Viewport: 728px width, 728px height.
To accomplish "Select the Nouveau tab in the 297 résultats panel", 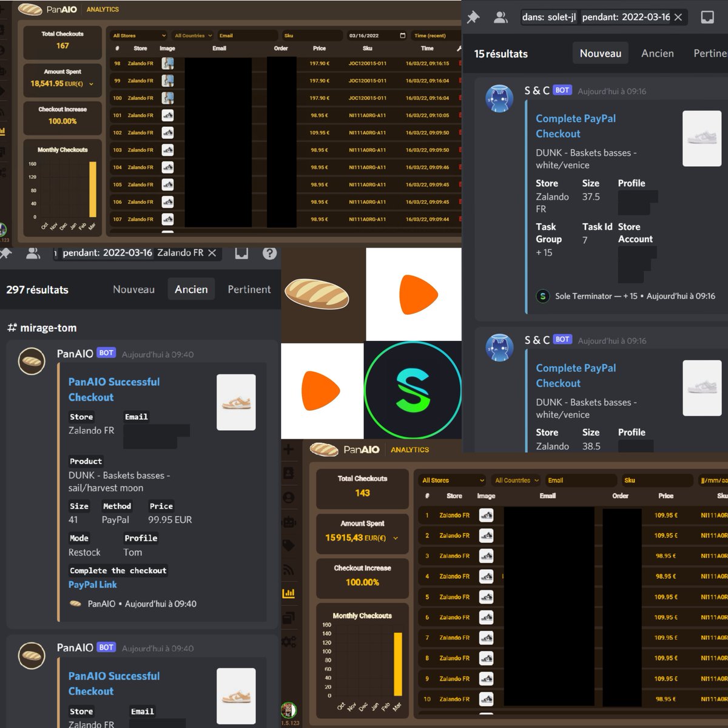I will pyautogui.click(x=133, y=290).
